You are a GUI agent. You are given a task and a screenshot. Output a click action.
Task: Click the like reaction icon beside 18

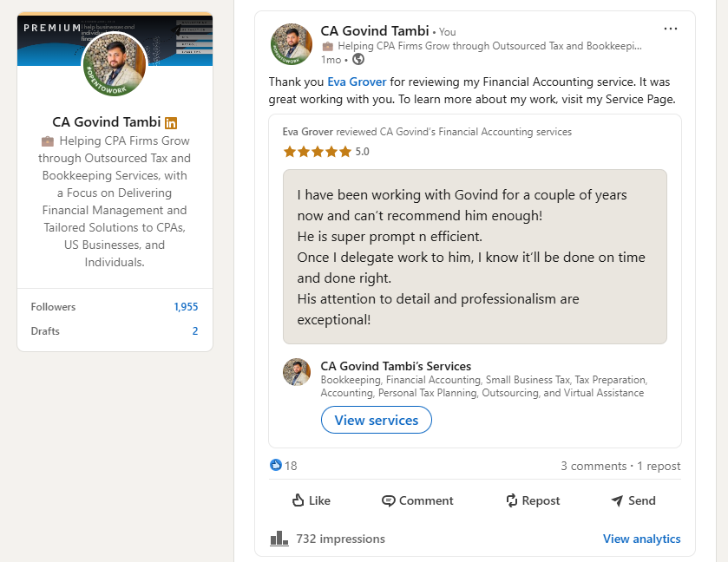coord(276,465)
